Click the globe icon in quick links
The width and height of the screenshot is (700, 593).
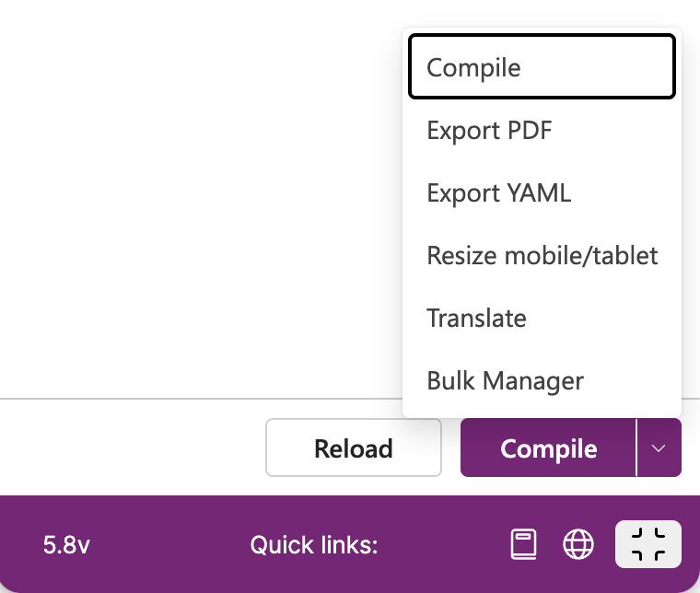(x=578, y=544)
